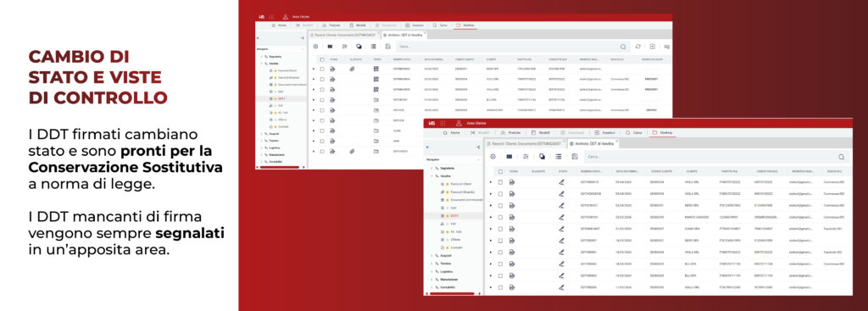Expand Logistica node in front window tree
The image size is (868, 311).
pos(431,272)
